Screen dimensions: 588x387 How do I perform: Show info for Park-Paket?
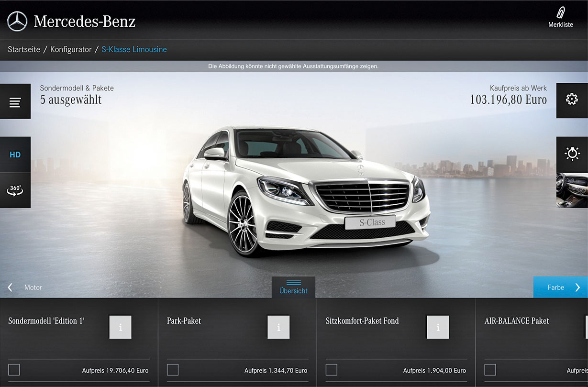pyautogui.click(x=278, y=327)
